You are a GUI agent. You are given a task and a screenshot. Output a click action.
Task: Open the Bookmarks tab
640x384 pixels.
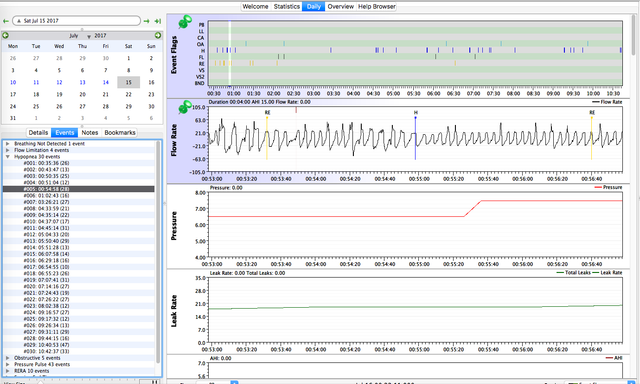(120, 133)
